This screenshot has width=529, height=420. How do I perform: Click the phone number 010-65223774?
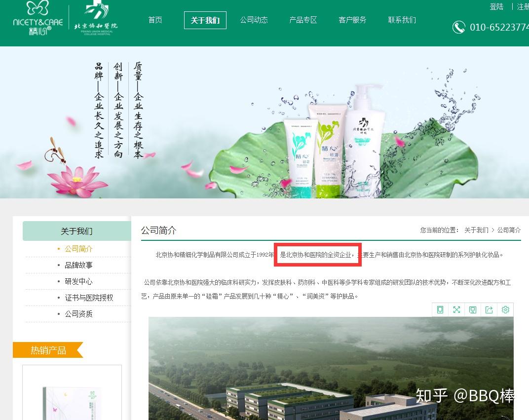(499, 27)
